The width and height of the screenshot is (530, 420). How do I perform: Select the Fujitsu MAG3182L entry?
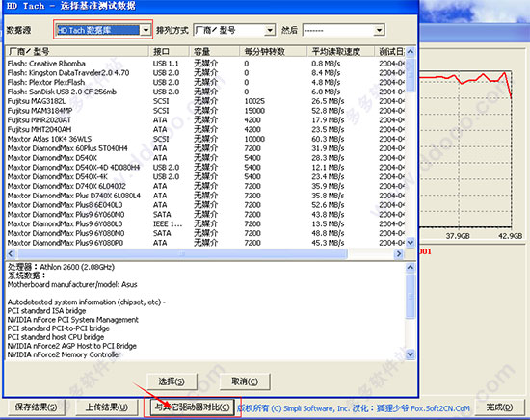205,101
